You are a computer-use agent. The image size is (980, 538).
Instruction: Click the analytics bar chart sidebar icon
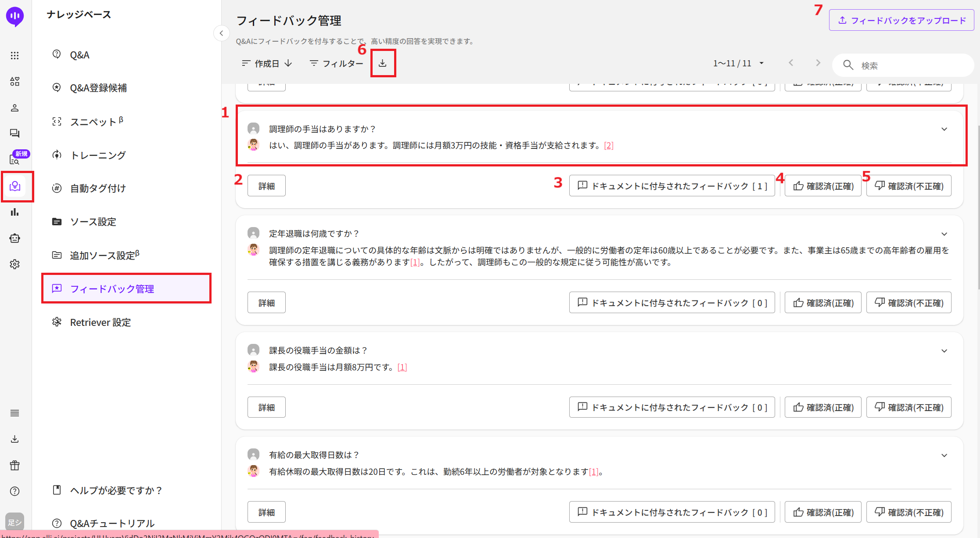tap(15, 212)
